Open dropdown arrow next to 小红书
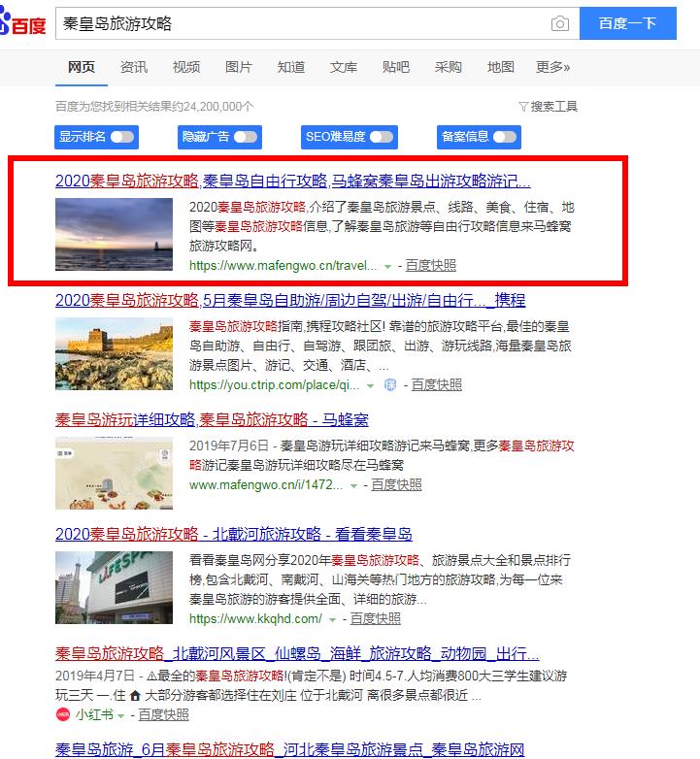This screenshot has height=759, width=700. click(120, 715)
